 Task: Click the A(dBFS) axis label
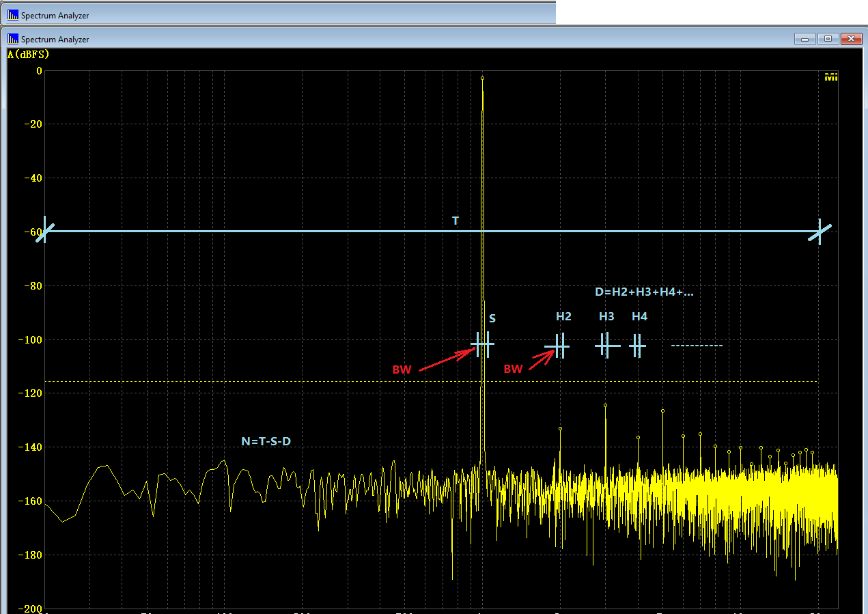coord(28,55)
